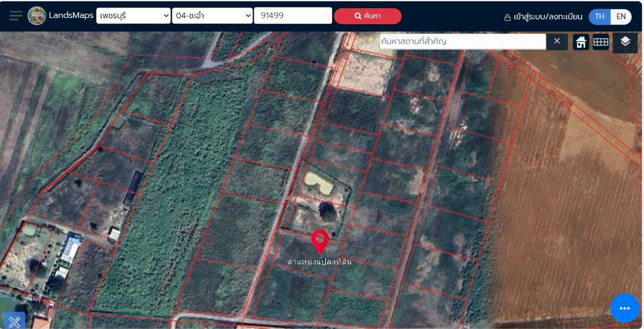Viewport: 644px width, 329px height.
Task: Switch the language toggle to EN
Action: tap(621, 16)
